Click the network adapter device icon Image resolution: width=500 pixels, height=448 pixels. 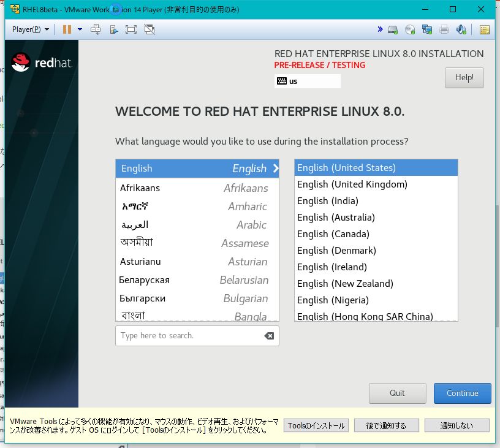click(427, 29)
